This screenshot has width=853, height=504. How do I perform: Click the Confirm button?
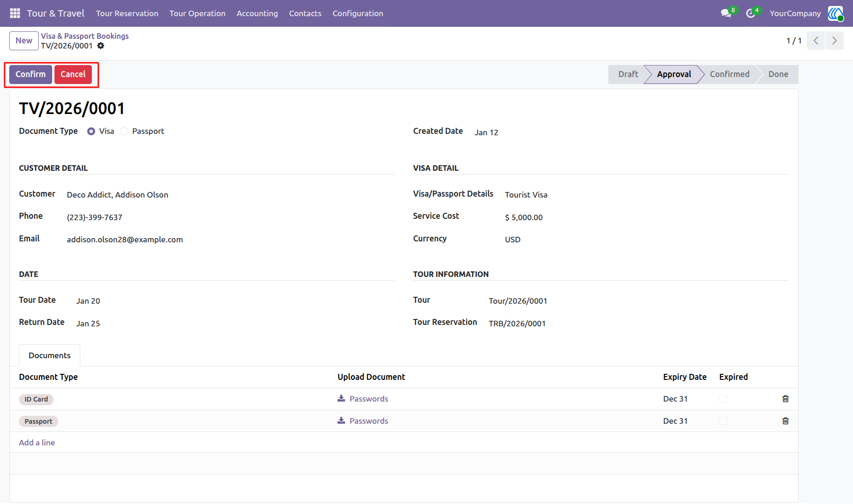[x=30, y=74]
